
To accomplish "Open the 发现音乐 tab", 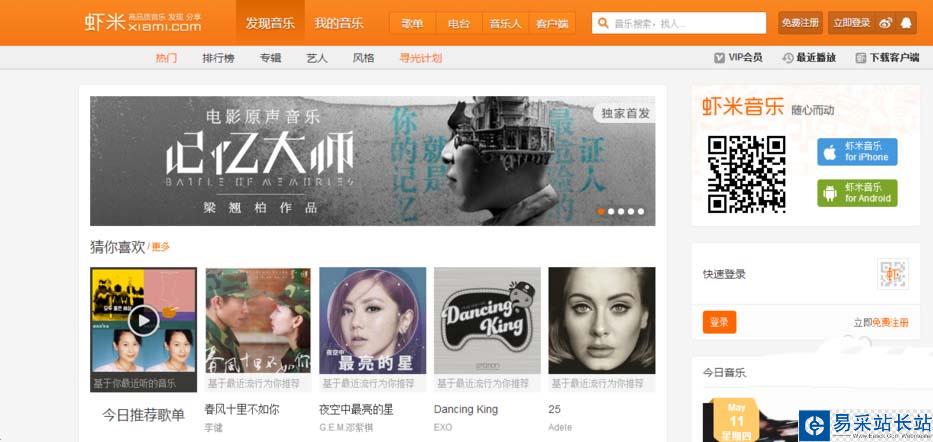I will click(270, 23).
